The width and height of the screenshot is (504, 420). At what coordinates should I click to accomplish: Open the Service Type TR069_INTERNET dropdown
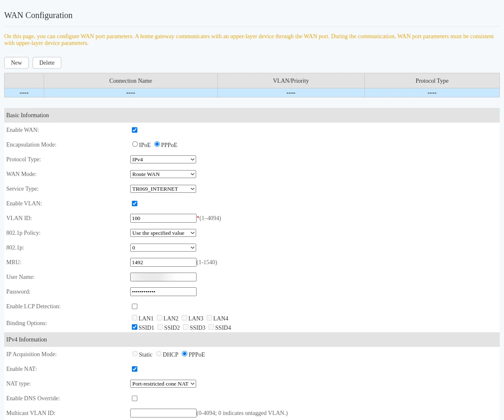click(163, 189)
